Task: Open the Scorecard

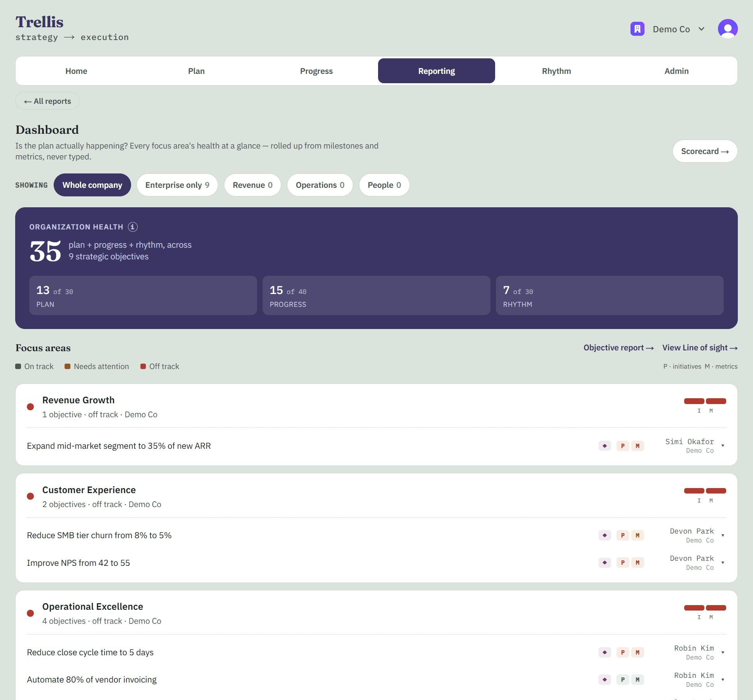Action: pyautogui.click(x=705, y=151)
